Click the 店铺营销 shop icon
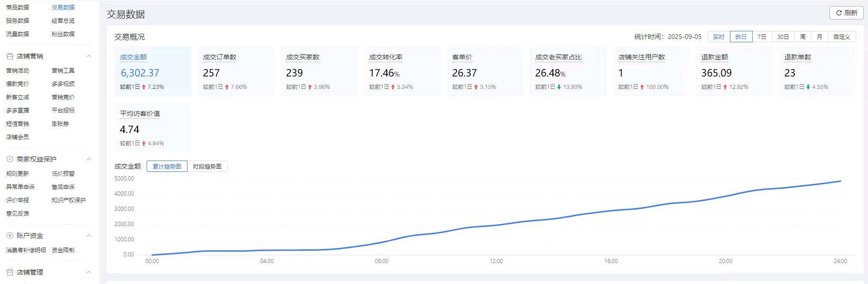The height and width of the screenshot is (284, 868). 9,56
